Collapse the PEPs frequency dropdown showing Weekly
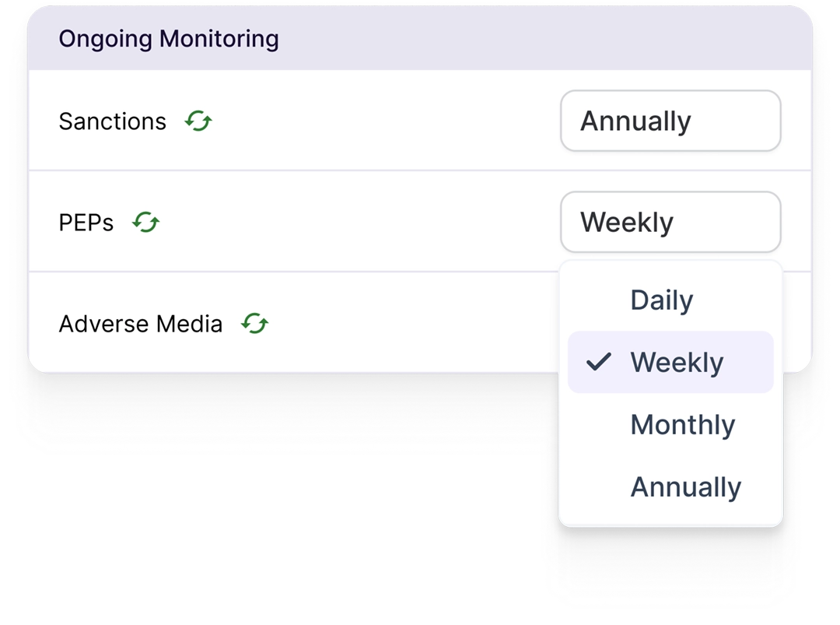The width and height of the screenshot is (840, 625). point(670,223)
